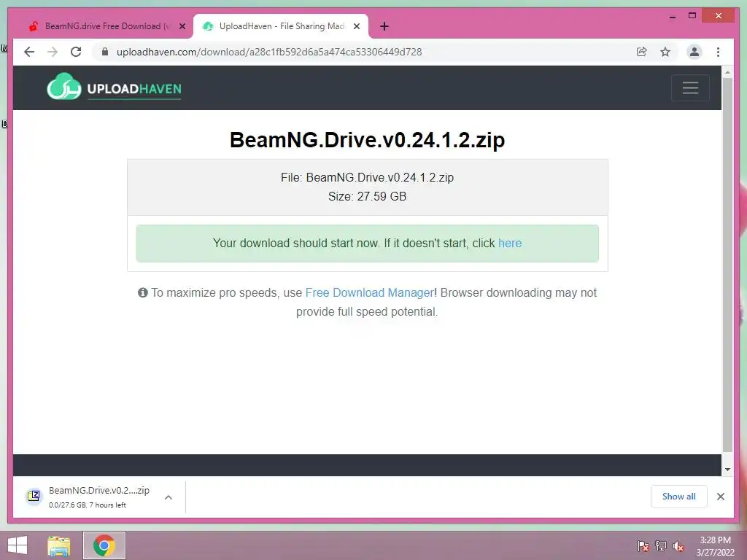Close the BeamNG.drive Free Download tab
The image size is (747, 560).
[182, 27]
